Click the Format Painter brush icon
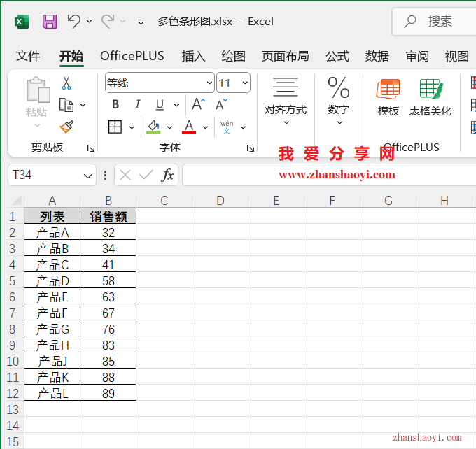This screenshot has width=476, height=449. [x=66, y=127]
